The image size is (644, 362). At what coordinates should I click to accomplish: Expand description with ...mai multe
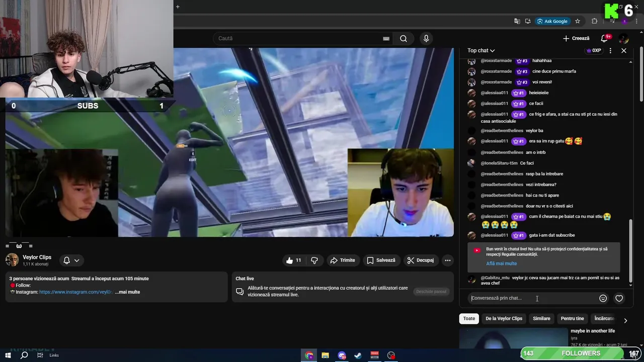pyautogui.click(x=127, y=292)
